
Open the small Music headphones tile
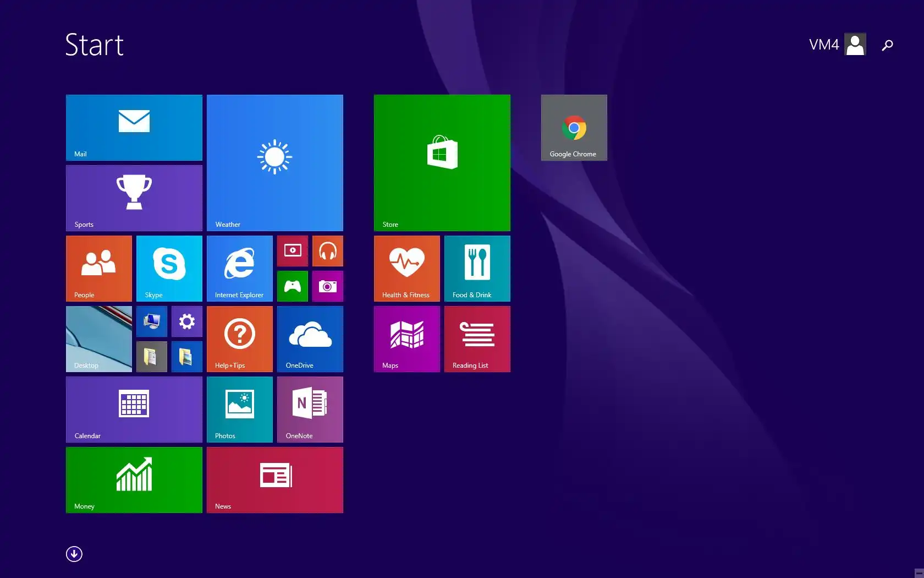pyautogui.click(x=328, y=251)
